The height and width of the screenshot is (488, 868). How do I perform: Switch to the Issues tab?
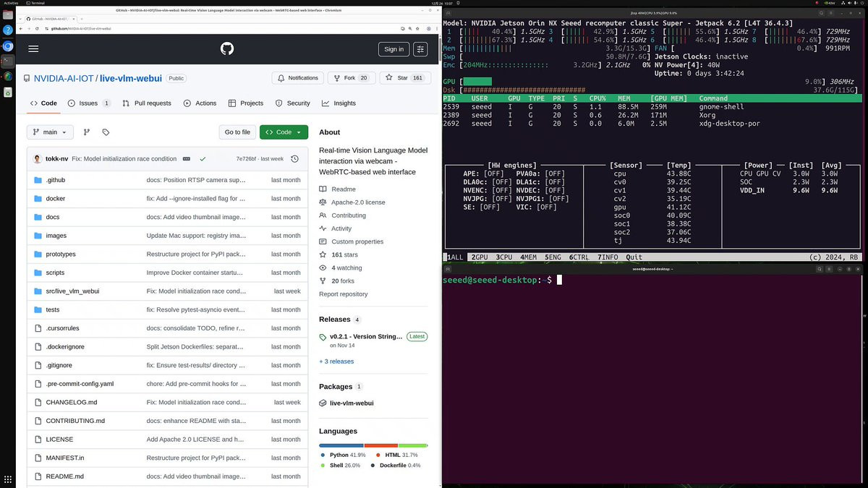(x=89, y=103)
